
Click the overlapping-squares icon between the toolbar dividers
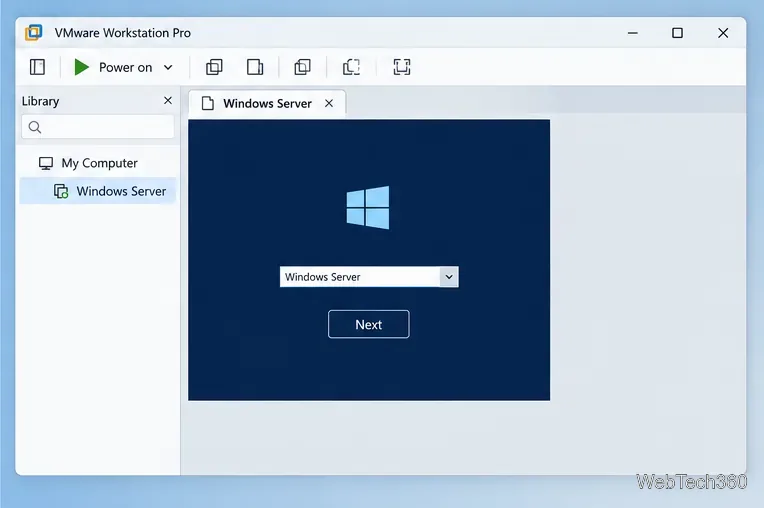point(302,67)
